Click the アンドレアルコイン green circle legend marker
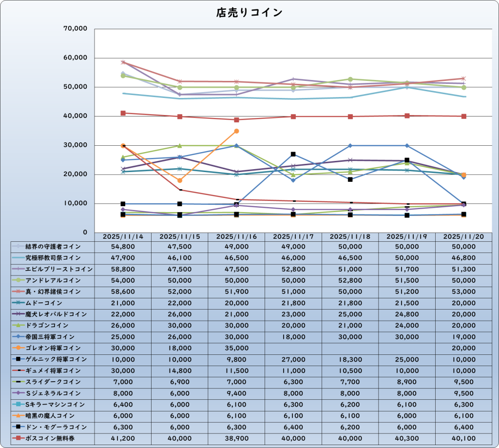This screenshot has height=448, width=499. coord(18,280)
